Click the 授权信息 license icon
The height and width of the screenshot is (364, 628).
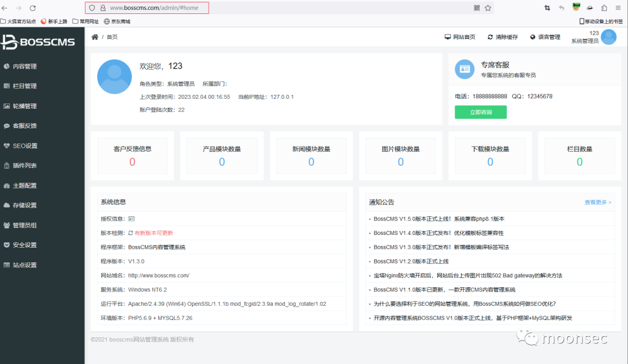pyautogui.click(x=131, y=219)
